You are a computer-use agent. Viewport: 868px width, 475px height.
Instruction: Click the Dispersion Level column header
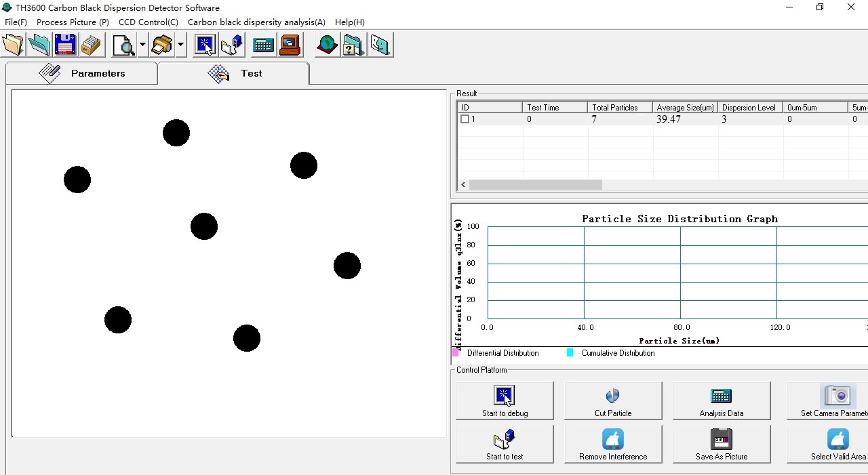750,107
